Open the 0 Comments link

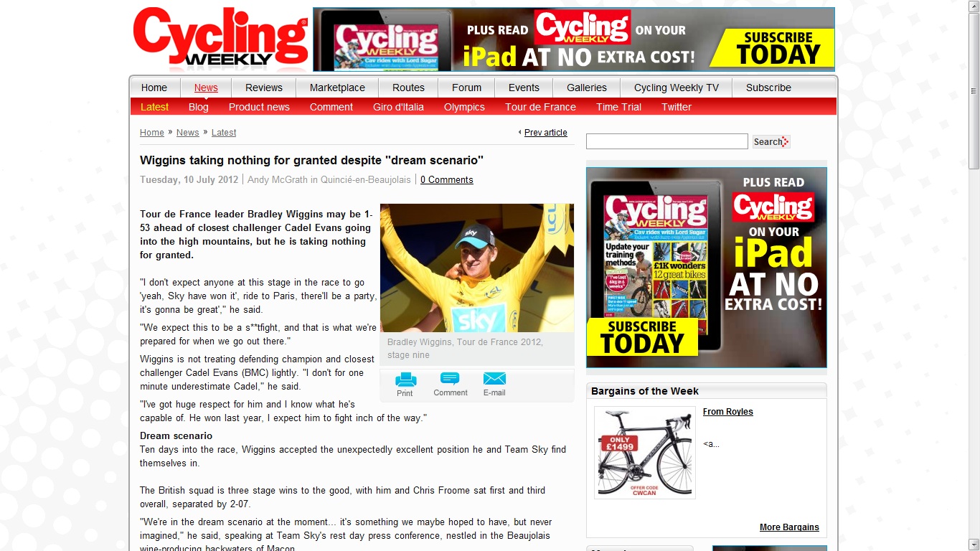tap(447, 180)
